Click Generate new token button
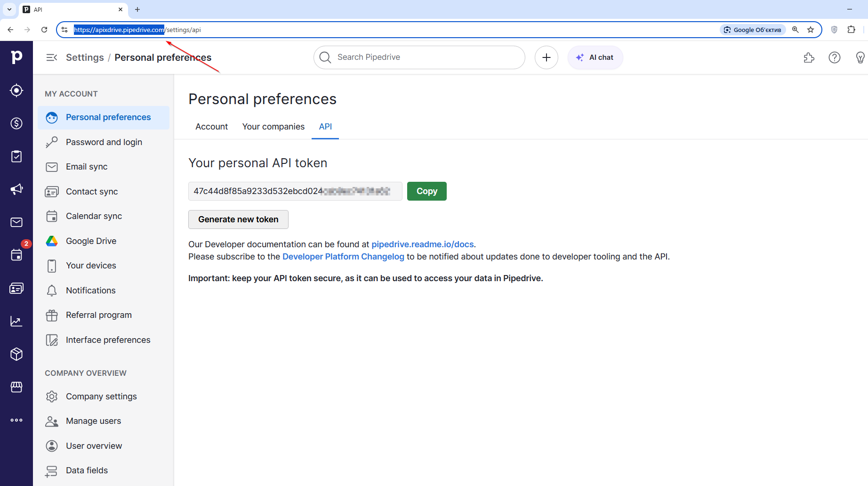This screenshot has width=868, height=486. coord(238,219)
